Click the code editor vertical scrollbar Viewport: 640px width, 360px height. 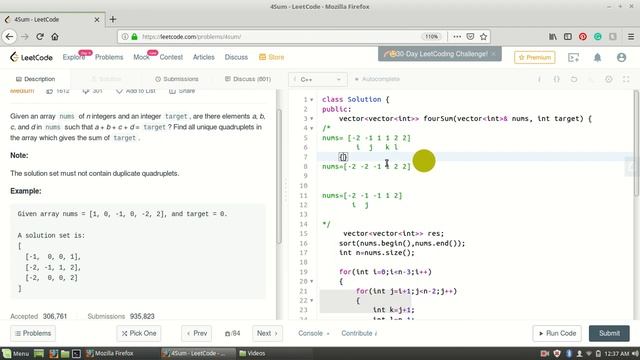[x=636, y=142]
